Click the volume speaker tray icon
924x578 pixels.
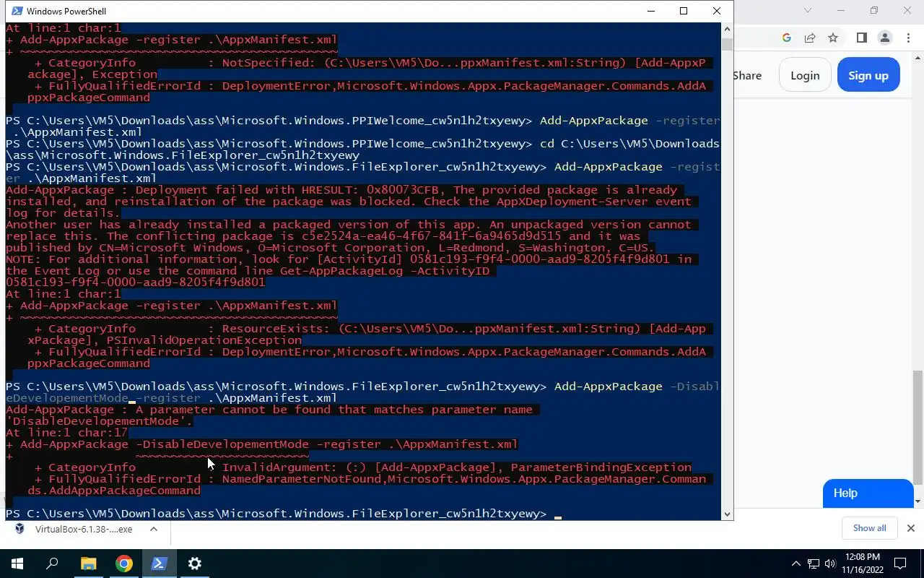coord(830,564)
